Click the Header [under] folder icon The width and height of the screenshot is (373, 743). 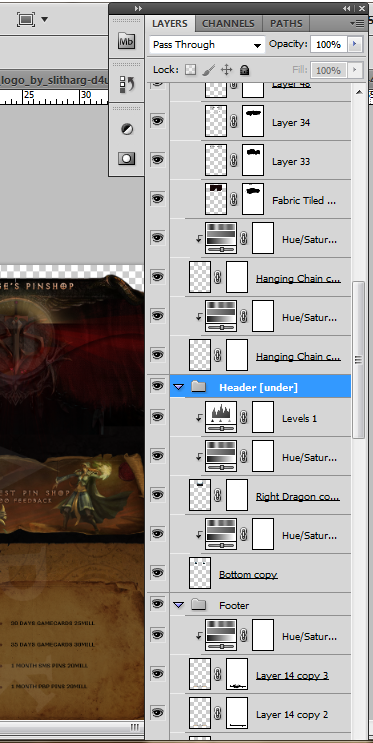click(199, 387)
